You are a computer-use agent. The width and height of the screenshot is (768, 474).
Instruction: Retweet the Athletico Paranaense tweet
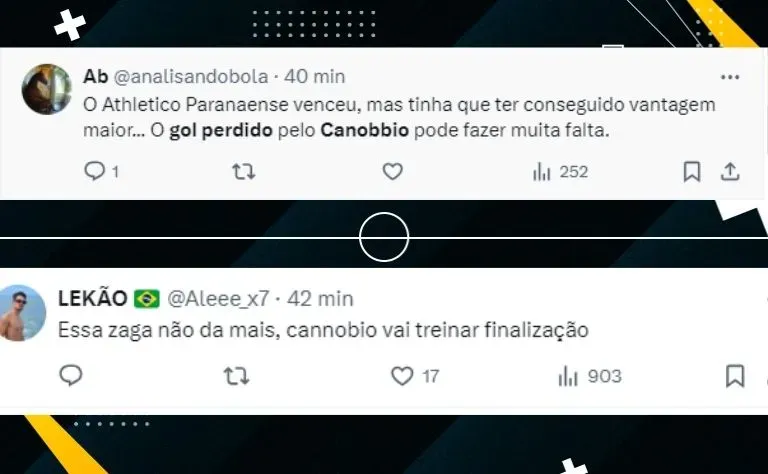tap(243, 171)
